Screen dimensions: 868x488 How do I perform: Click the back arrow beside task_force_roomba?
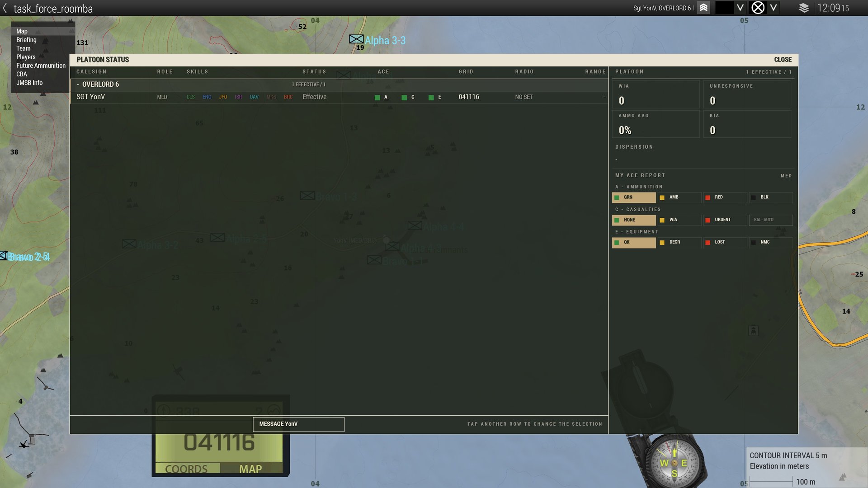click(x=5, y=8)
